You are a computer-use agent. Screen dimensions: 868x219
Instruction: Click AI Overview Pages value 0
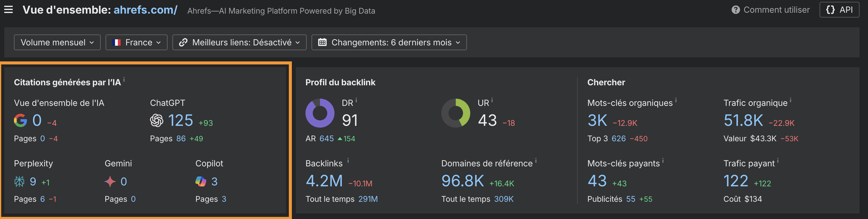coord(42,139)
